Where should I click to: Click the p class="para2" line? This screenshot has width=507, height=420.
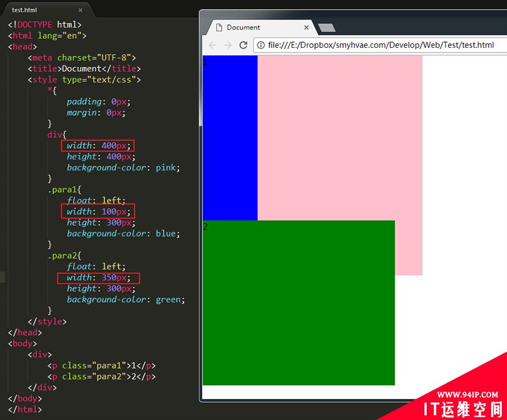click(101, 377)
